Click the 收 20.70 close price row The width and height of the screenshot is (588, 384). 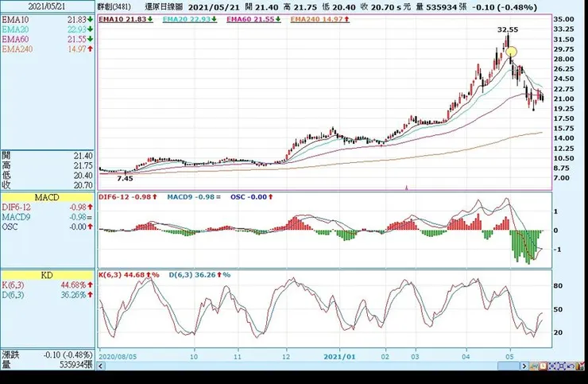[47, 185]
